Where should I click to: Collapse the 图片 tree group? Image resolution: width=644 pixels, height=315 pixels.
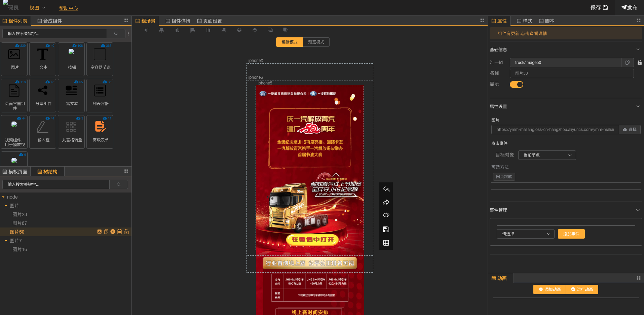pyautogui.click(x=6, y=206)
